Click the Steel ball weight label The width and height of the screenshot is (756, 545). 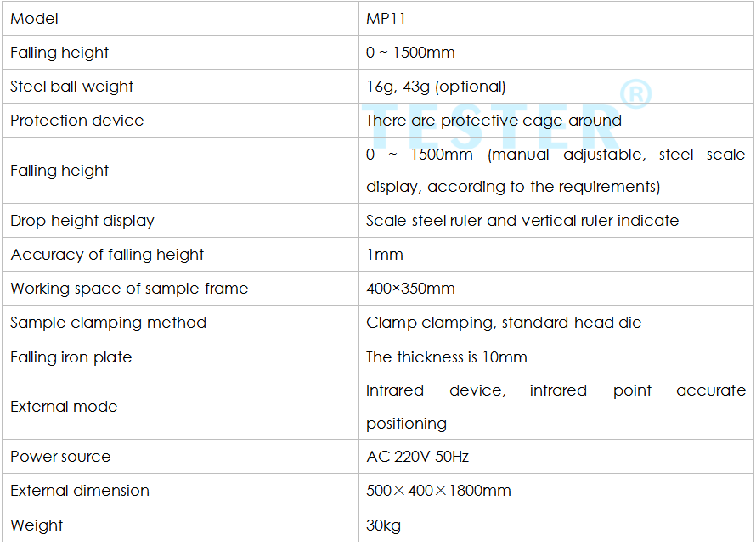pyautogui.click(x=71, y=87)
